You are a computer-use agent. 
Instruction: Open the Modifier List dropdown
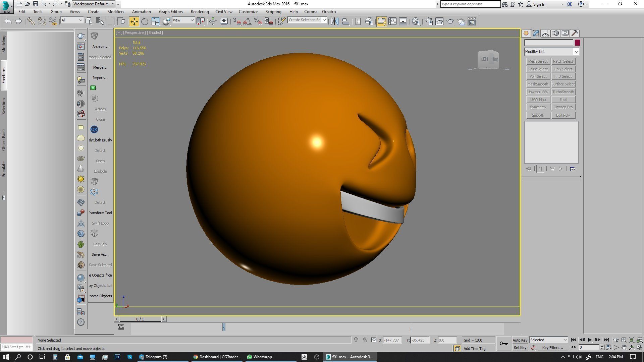[552, 52]
